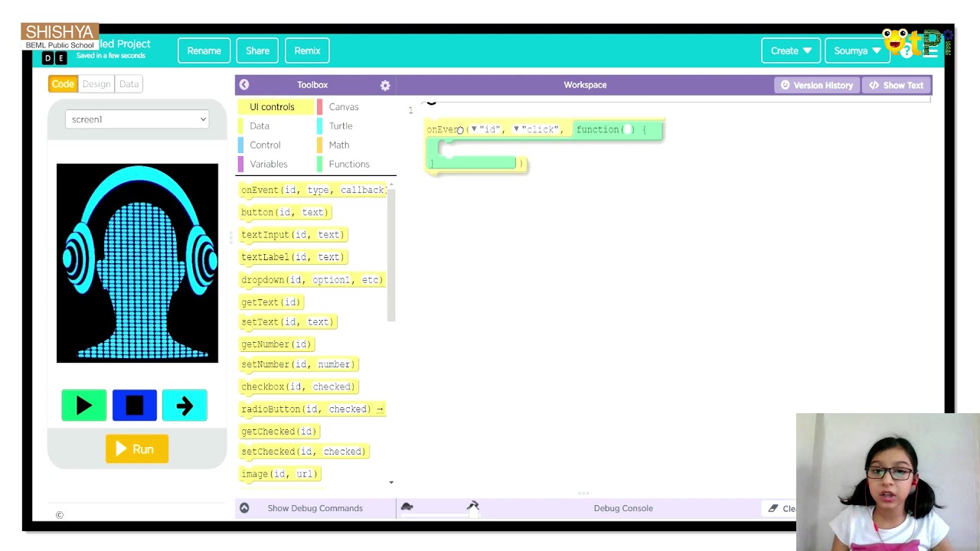Select the Variables toolbox category
This screenshot has height=551, width=980.
[268, 165]
